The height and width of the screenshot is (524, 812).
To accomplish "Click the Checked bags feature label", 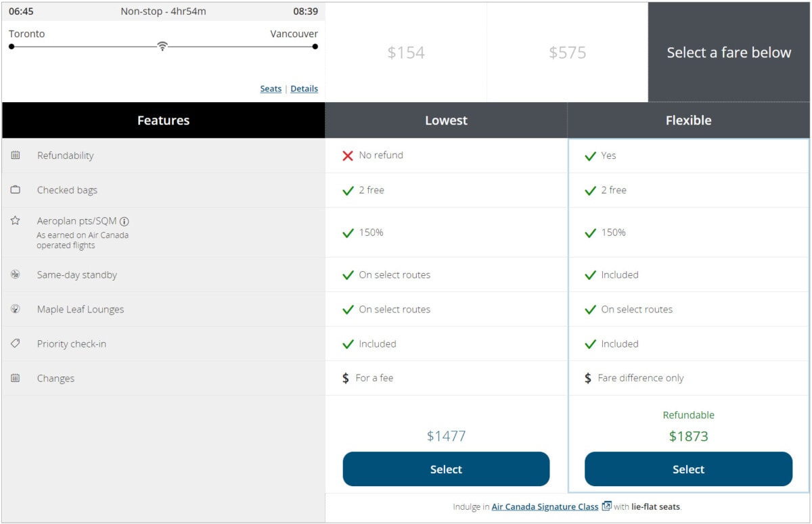I will coord(67,190).
